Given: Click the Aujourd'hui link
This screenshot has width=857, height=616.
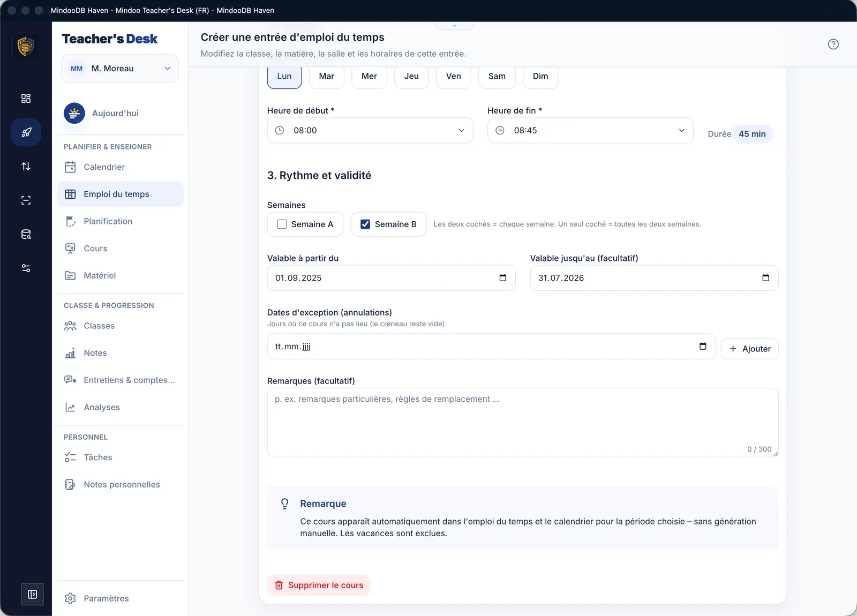Looking at the screenshot, I should 115,113.
